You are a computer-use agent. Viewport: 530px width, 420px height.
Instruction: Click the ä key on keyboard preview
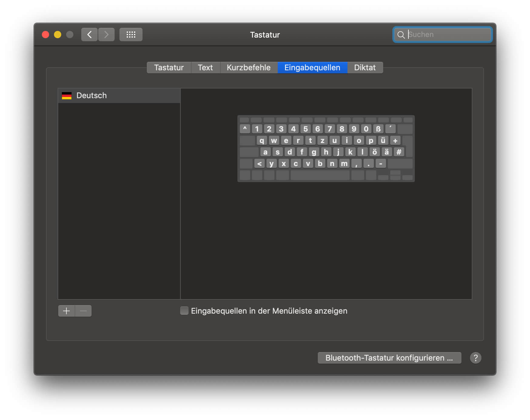pos(387,152)
